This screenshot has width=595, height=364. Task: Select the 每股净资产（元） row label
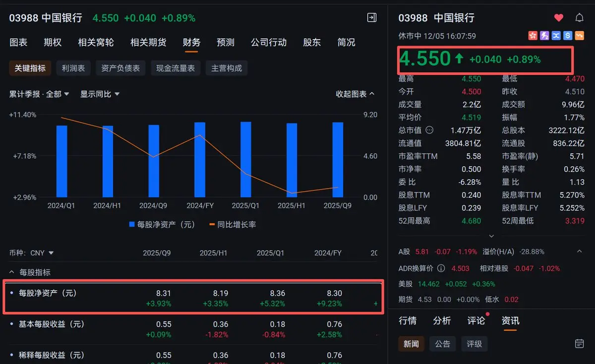pos(48,293)
